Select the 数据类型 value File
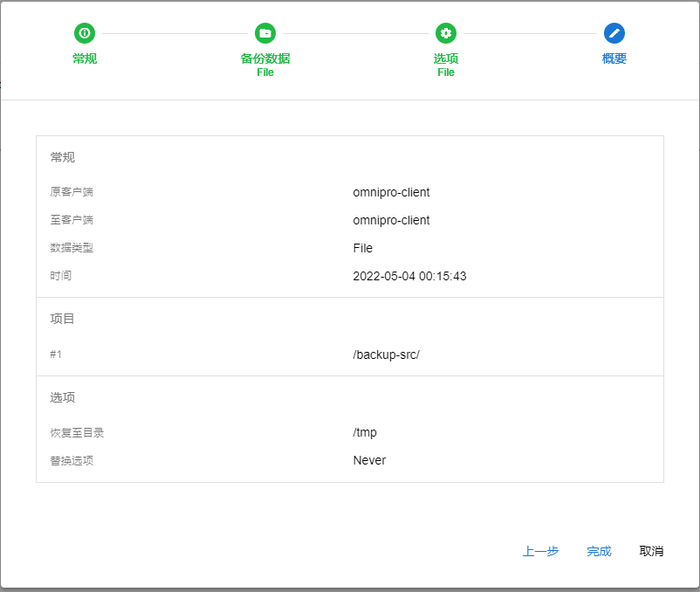 (x=363, y=248)
